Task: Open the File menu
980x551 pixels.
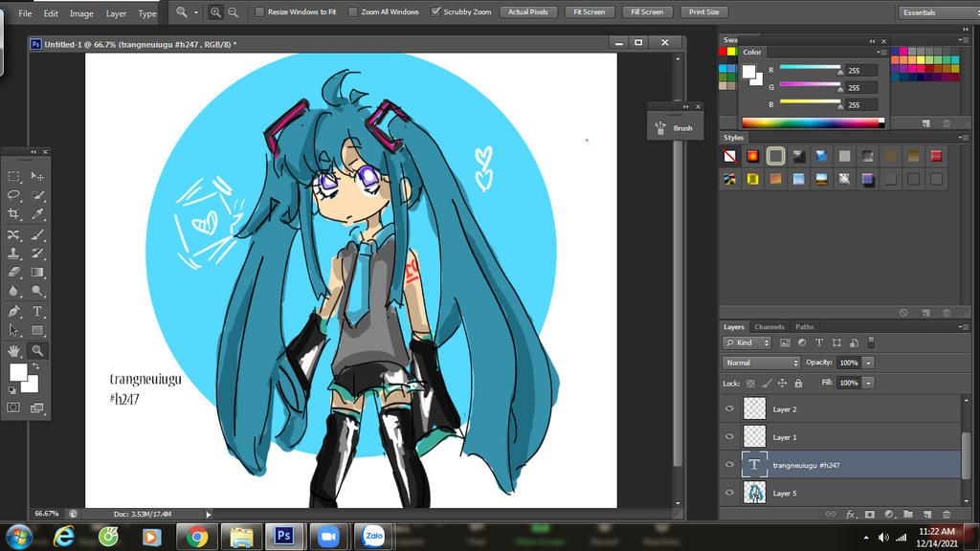Action: pyautogui.click(x=25, y=13)
